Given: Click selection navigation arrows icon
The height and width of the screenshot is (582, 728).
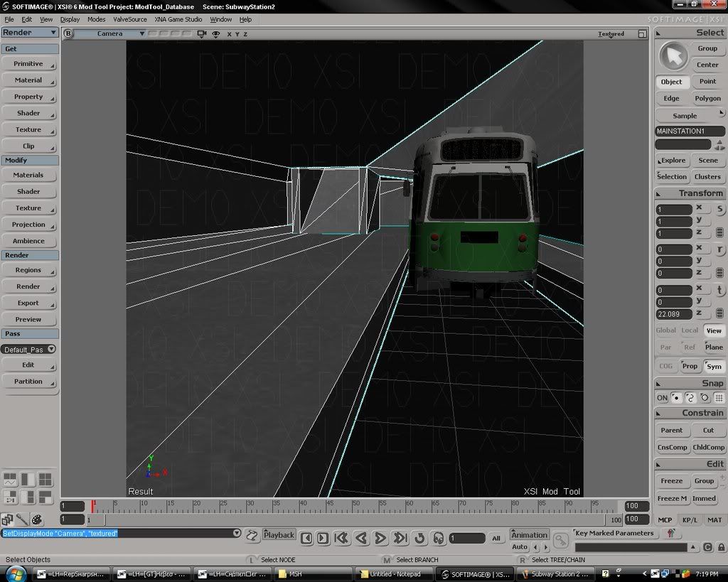Looking at the screenshot, I should pos(719,145).
